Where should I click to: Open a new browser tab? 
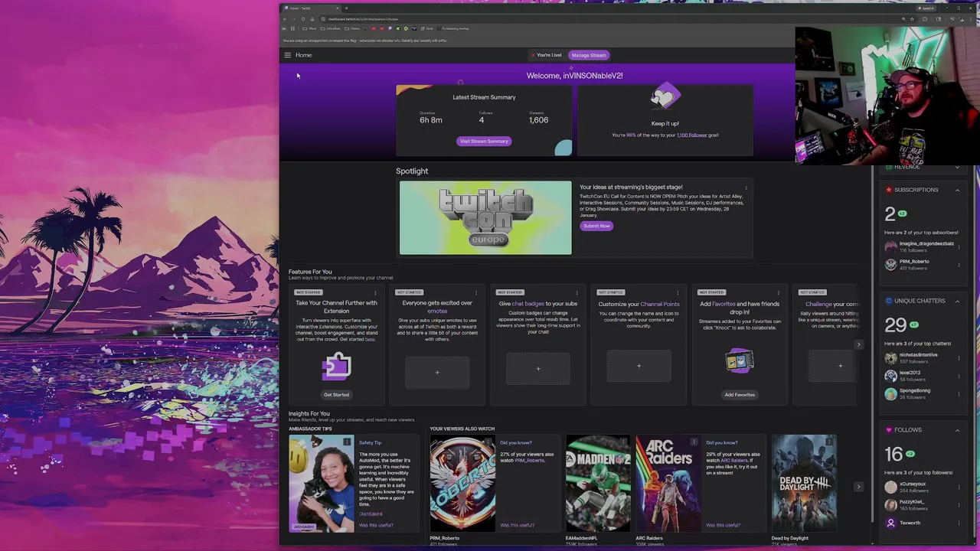point(346,8)
